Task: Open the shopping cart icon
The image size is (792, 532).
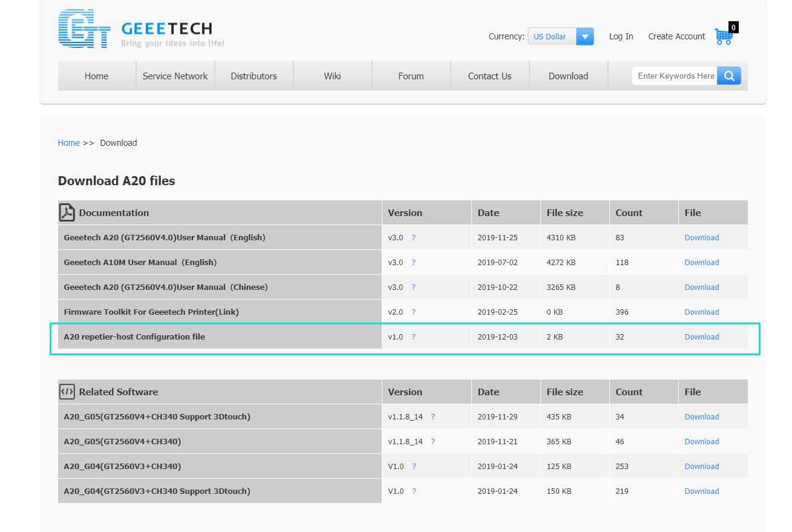Action: click(x=724, y=36)
